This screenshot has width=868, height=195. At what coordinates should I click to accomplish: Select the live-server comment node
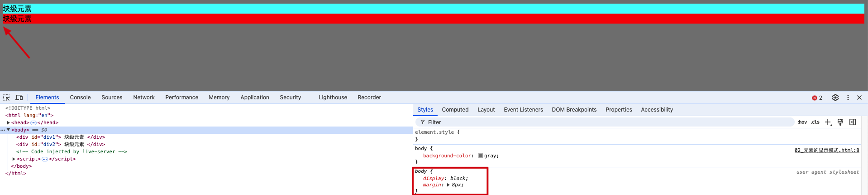click(x=72, y=151)
